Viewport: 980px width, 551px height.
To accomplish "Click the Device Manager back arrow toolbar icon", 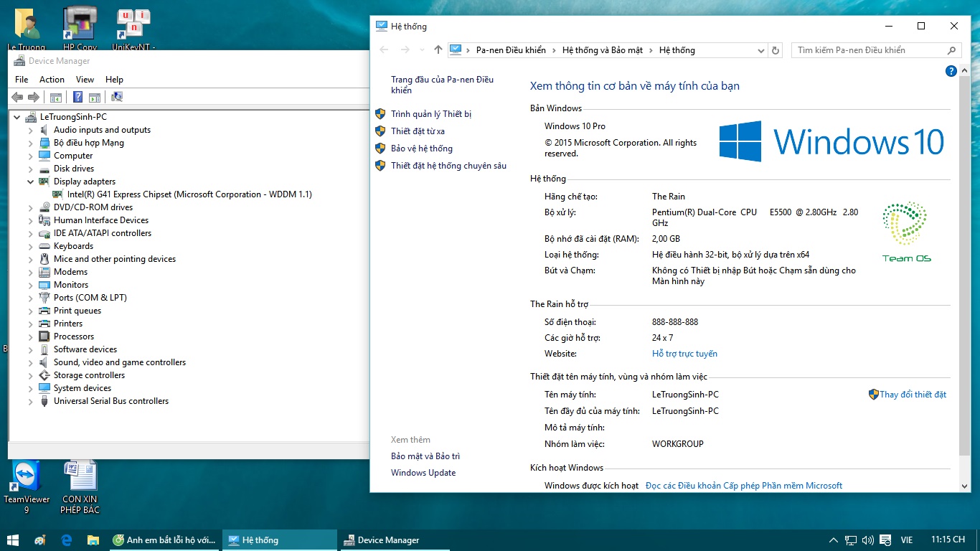I will pos(17,97).
